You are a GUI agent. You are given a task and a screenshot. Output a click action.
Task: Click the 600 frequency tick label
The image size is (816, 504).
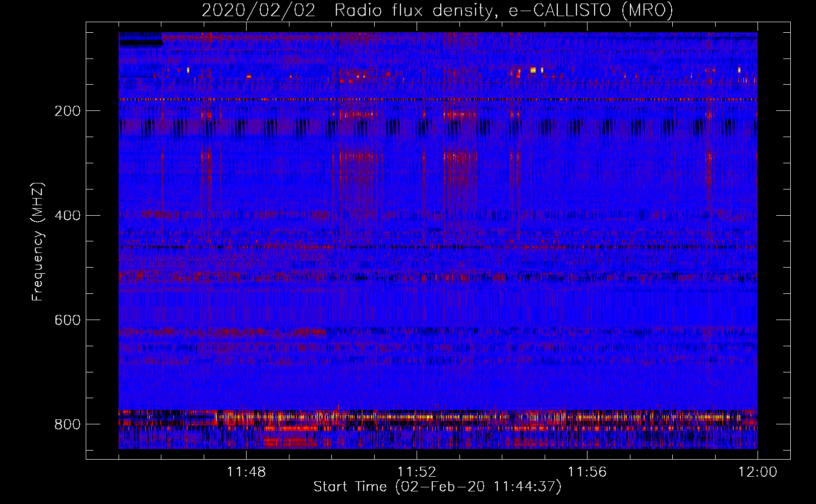point(68,321)
